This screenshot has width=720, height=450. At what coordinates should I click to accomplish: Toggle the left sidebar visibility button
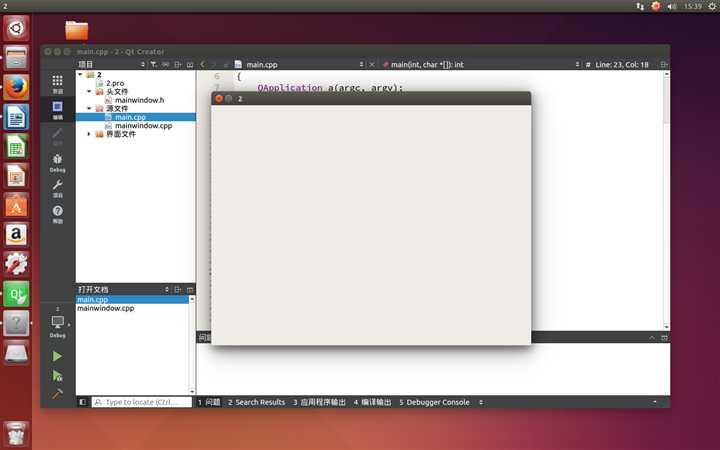point(83,402)
